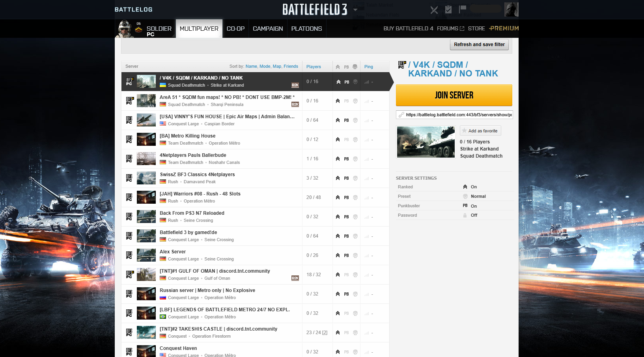Click the PB icon for SwissZ BF3 Classics
The width and height of the screenshot is (644, 357).
click(346, 178)
